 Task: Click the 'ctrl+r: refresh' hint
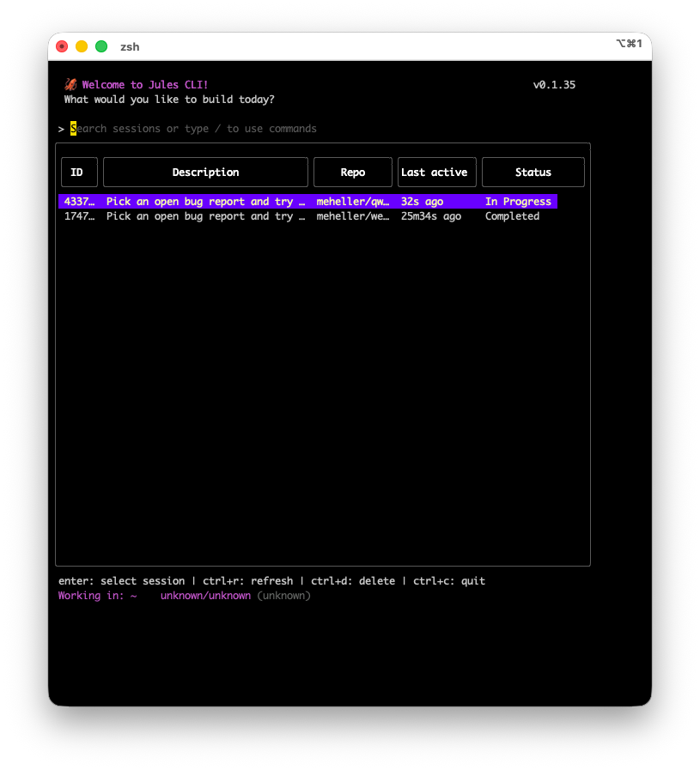(247, 581)
